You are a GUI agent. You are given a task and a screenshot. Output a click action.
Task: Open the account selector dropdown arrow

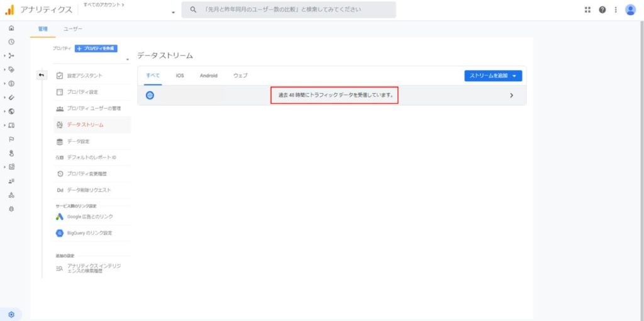point(173,13)
